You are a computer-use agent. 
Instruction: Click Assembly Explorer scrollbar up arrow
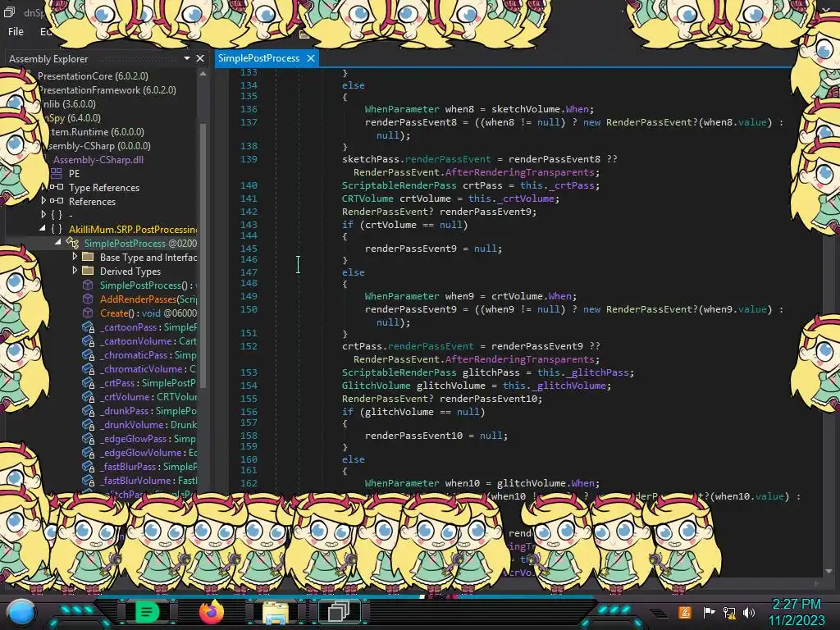click(203, 74)
